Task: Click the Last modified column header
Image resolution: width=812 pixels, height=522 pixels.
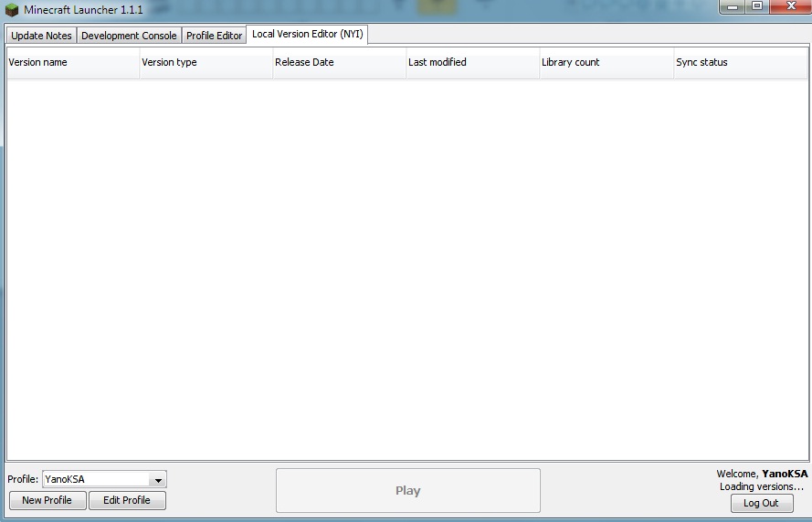Action: point(473,63)
